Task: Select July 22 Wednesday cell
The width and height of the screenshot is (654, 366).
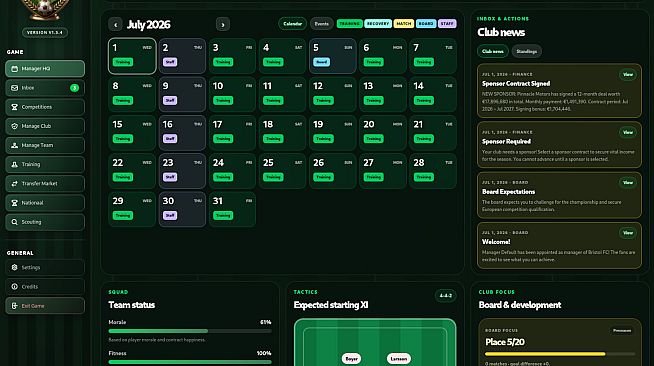Action: pos(132,171)
